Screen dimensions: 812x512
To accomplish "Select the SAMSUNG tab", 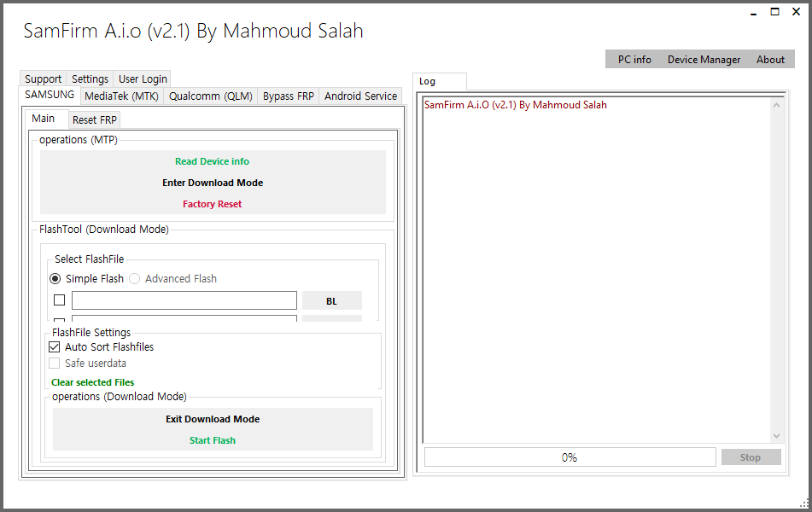I will [50, 95].
